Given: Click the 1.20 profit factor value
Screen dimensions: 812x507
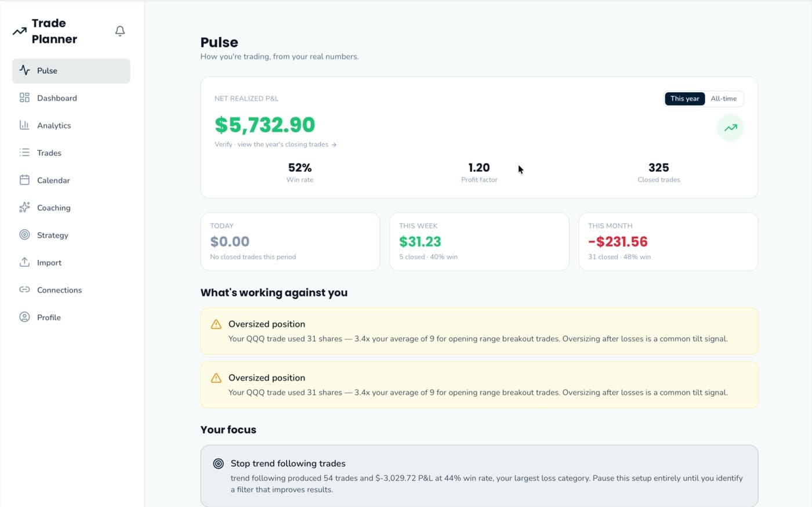Looking at the screenshot, I should 479,168.
